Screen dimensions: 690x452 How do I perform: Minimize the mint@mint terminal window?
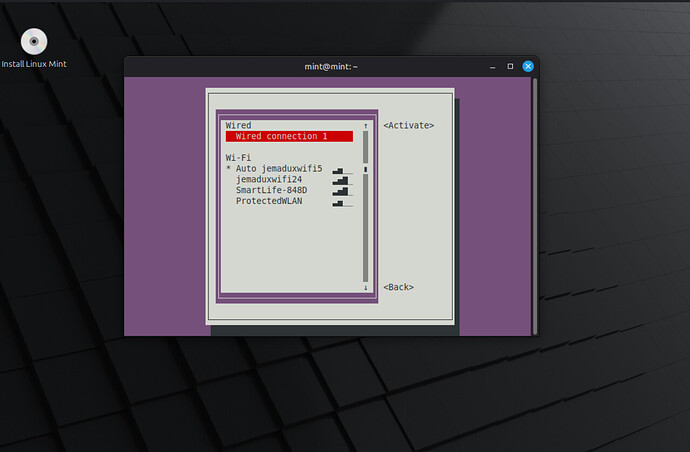(492, 66)
